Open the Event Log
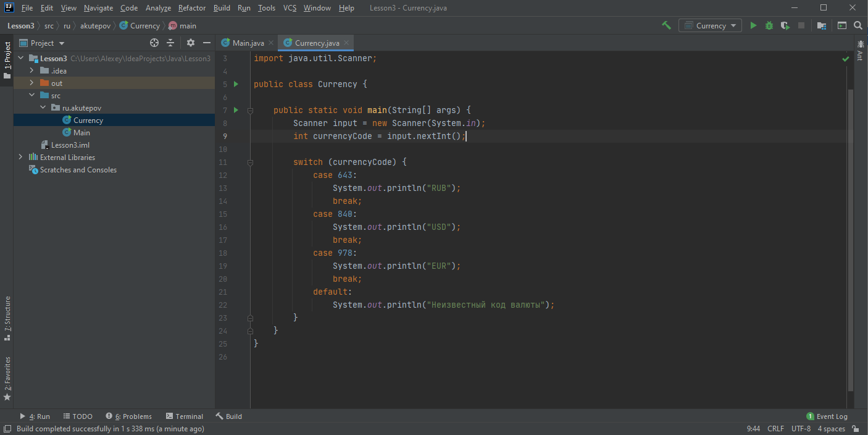868x435 pixels. 827,416
